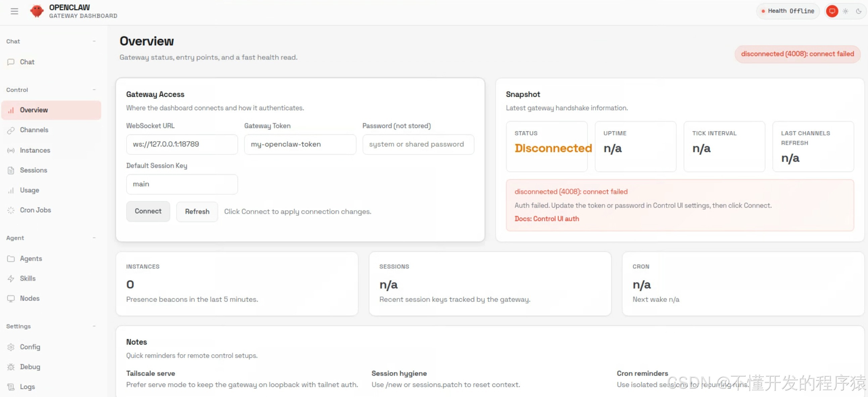The image size is (868, 397).
Task: Click the hamburger menu icon
Action: (x=14, y=11)
